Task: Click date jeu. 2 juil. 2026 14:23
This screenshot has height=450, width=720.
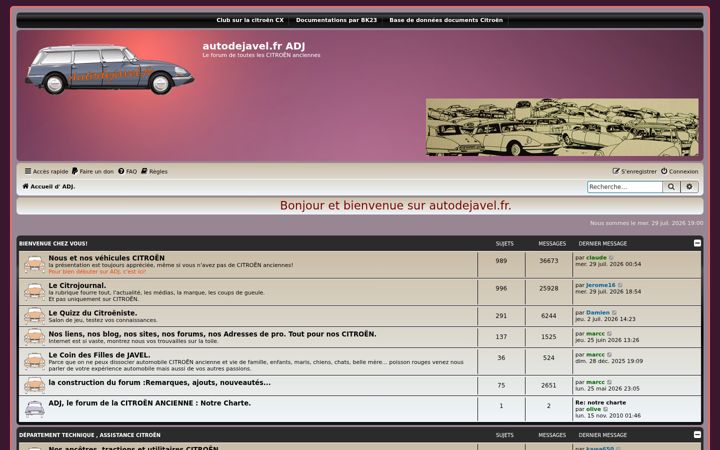Action: tap(605, 319)
